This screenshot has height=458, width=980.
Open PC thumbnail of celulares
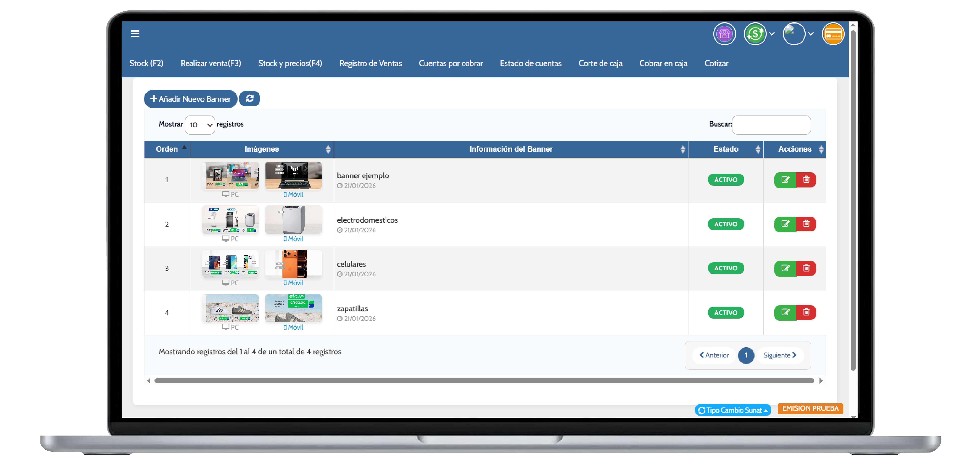tap(230, 264)
